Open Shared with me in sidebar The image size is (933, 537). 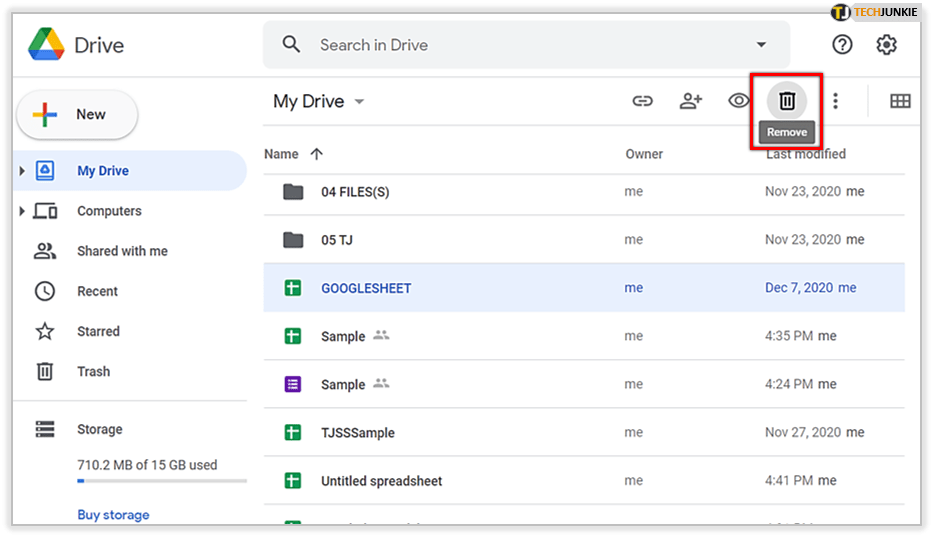(x=121, y=251)
